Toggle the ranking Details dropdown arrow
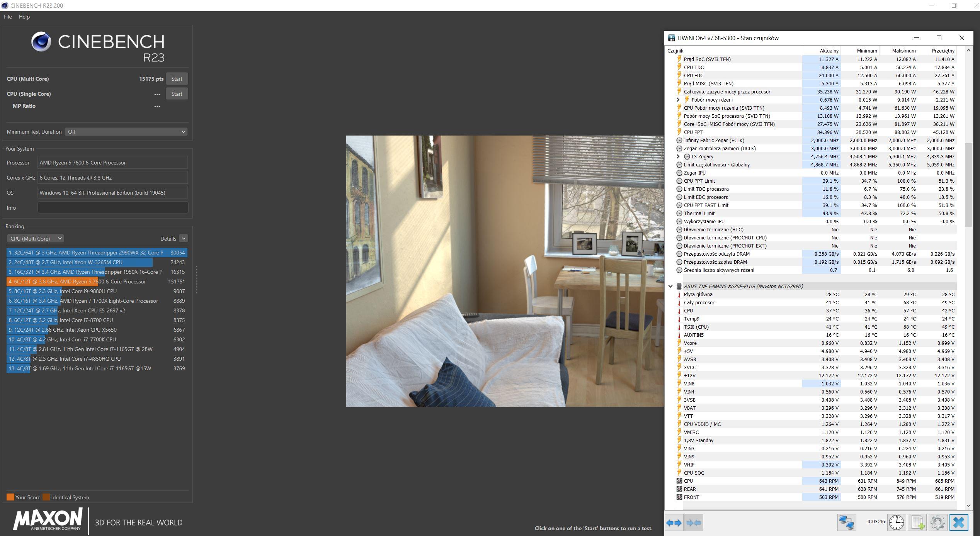The width and height of the screenshot is (980, 536). (x=184, y=239)
